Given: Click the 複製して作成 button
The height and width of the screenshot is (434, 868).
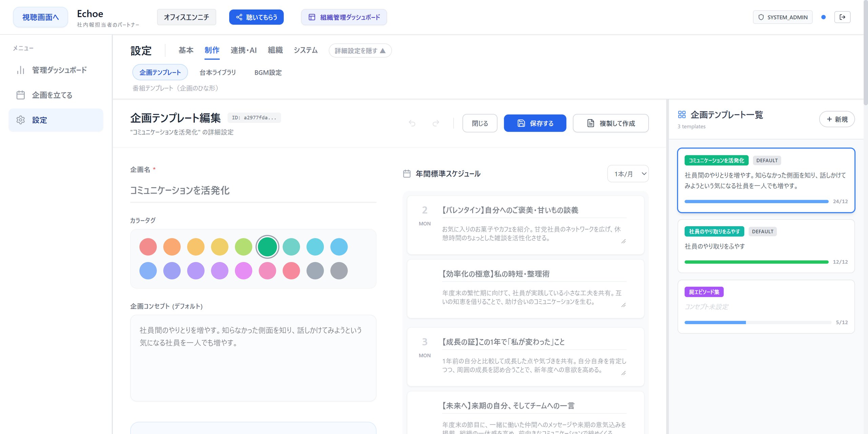Looking at the screenshot, I should [x=611, y=123].
